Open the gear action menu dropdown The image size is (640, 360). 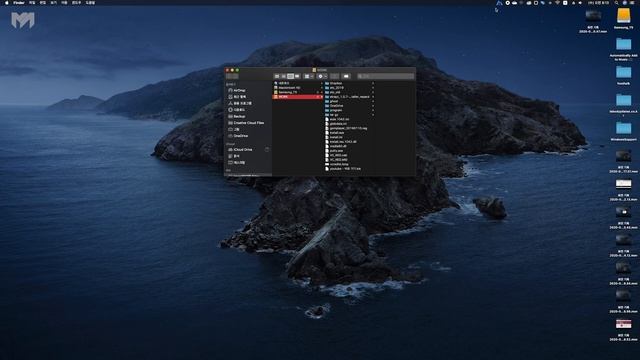tap(322, 76)
